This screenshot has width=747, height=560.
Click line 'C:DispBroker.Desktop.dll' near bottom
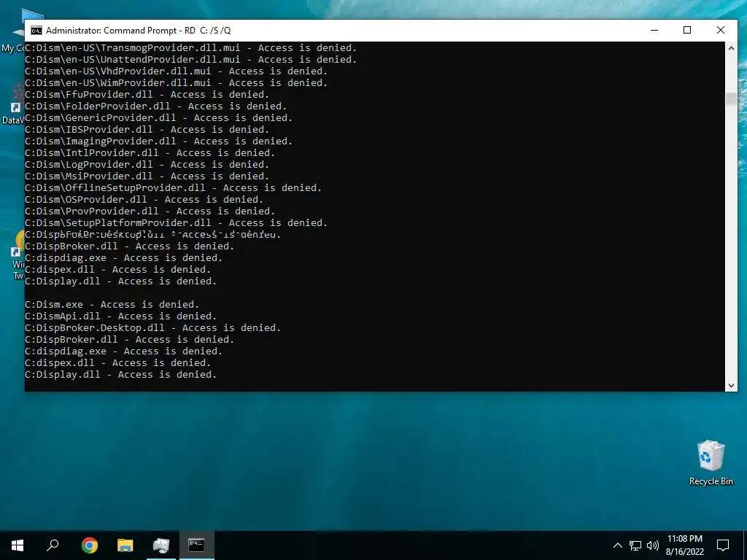pyautogui.click(x=153, y=327)
